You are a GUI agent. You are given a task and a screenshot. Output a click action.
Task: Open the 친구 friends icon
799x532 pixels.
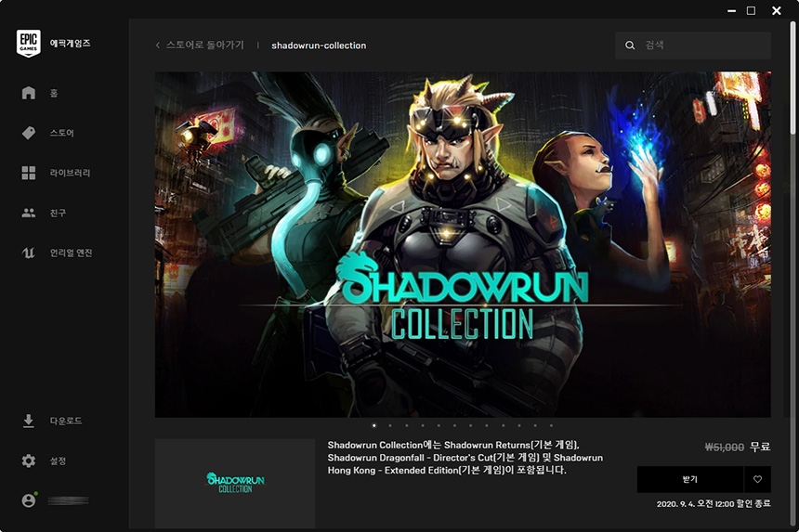pyautogui.click(x=29, y=213)
